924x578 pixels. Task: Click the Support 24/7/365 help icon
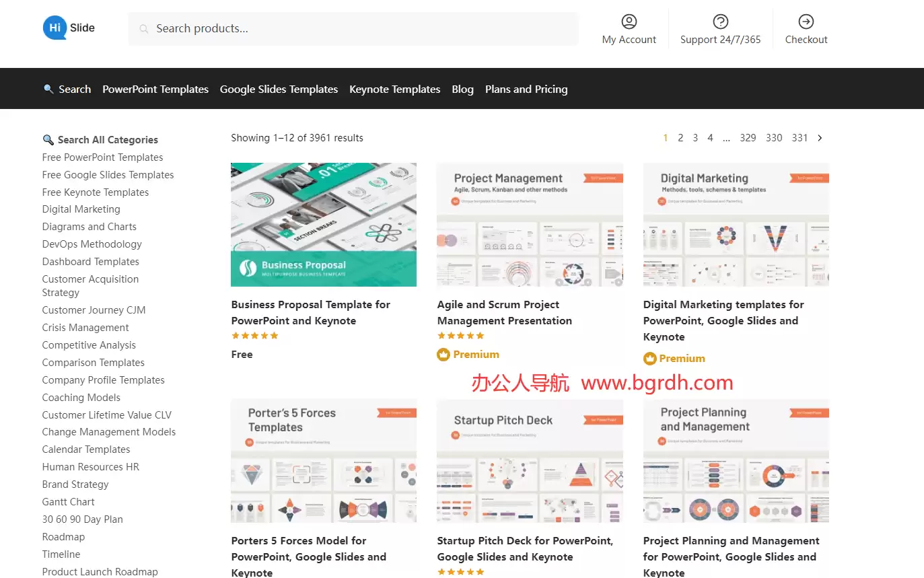(x=720, y=22)
